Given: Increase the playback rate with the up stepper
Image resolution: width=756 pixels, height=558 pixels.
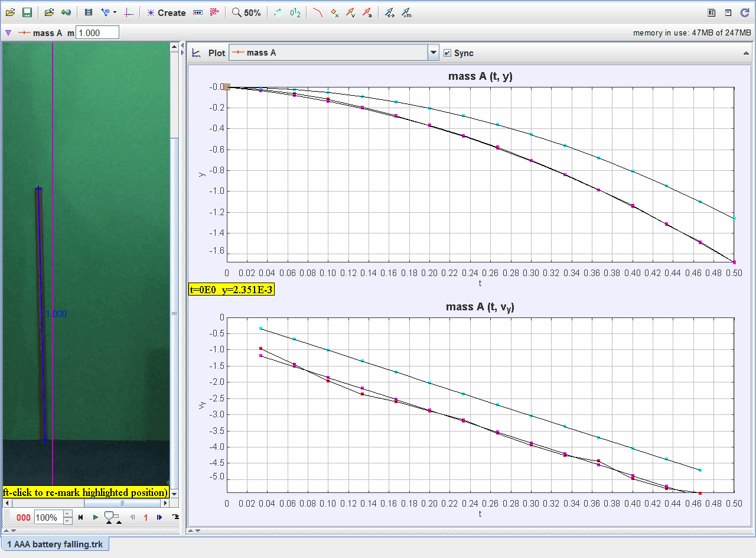Looking at the screenshot, I should coord(68,514).
